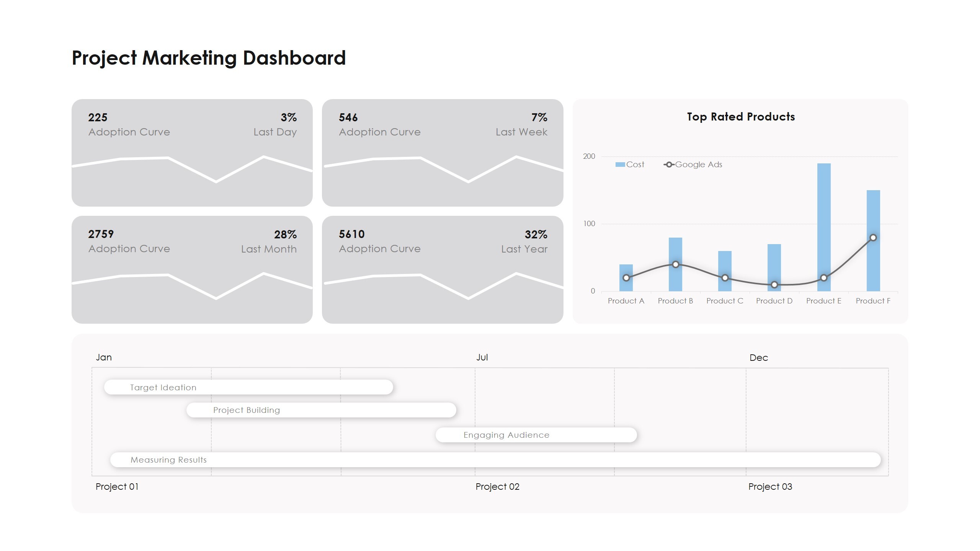Click the Google Ads point on Product C
The image size is (980, 551).
725,278
